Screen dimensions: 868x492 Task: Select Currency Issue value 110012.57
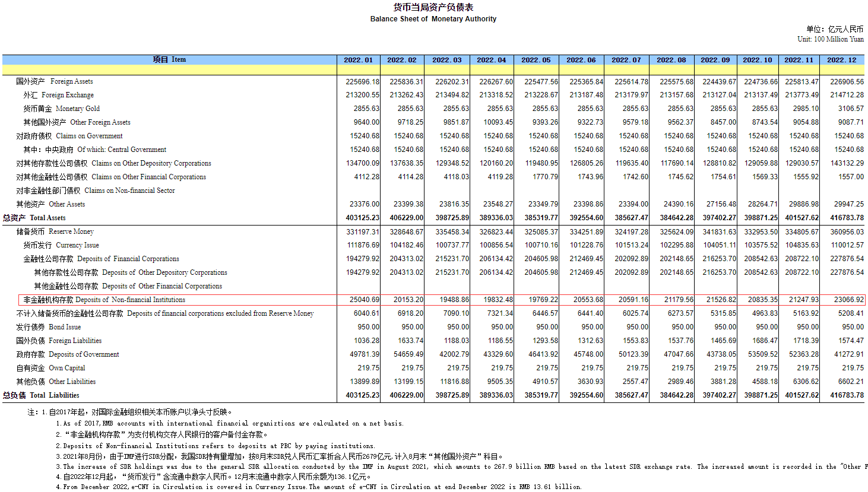coord(847,246)
